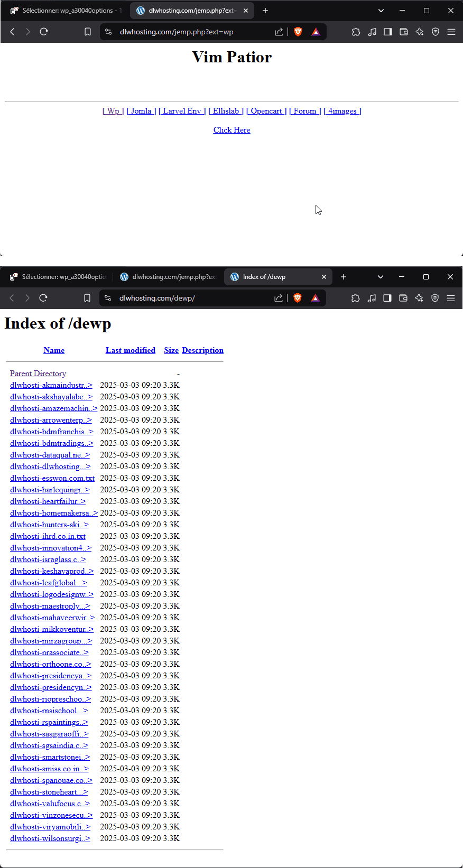The height and width of the screenshot is (868, 463).
Task: Sort listing by Last modified column
Action: (x=130, y=350)
